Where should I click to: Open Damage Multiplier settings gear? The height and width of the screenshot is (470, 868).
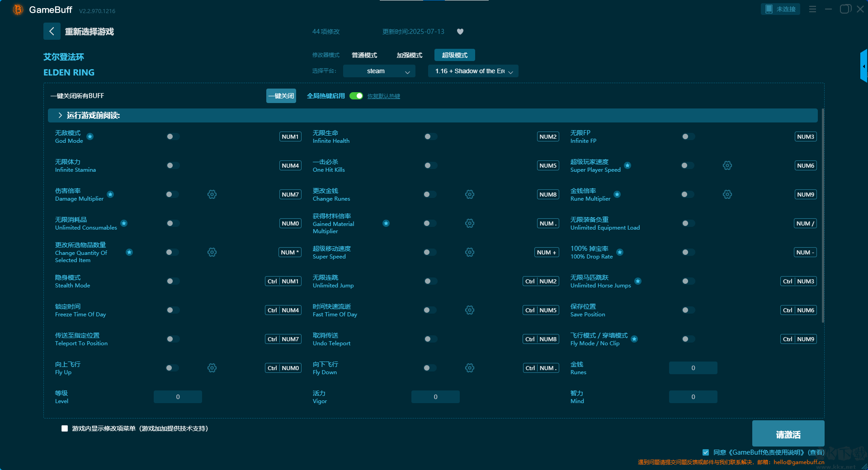(212, 194)
